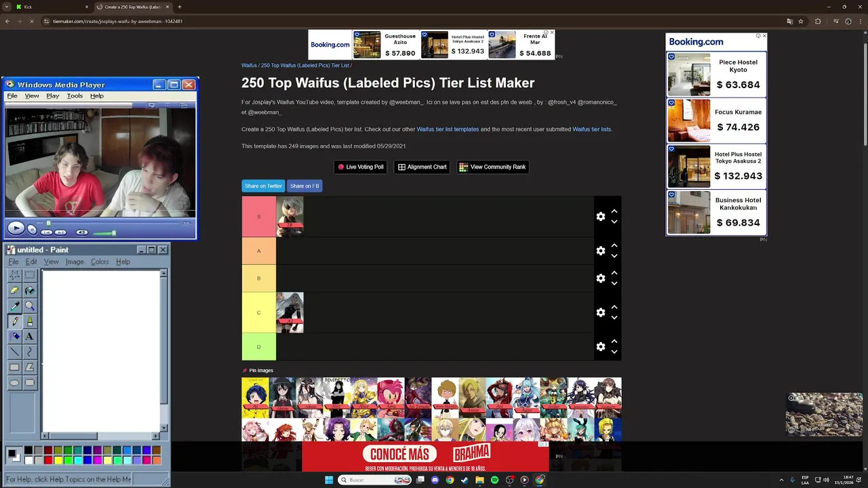This screenshot has width=868, height=488.
Task: Open settings gear for the D tier row
Action: coord(600,346)
